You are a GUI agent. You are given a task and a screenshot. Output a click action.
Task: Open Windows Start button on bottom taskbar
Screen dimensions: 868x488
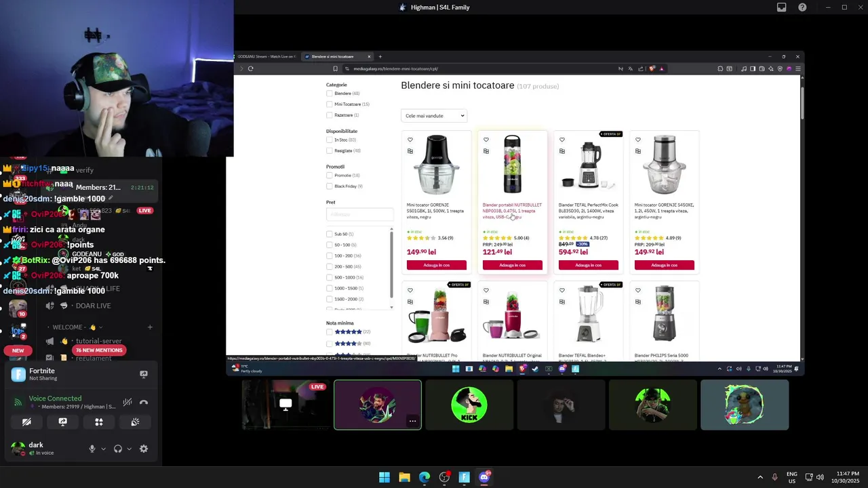pyautogui.click(x=384, y=477)
